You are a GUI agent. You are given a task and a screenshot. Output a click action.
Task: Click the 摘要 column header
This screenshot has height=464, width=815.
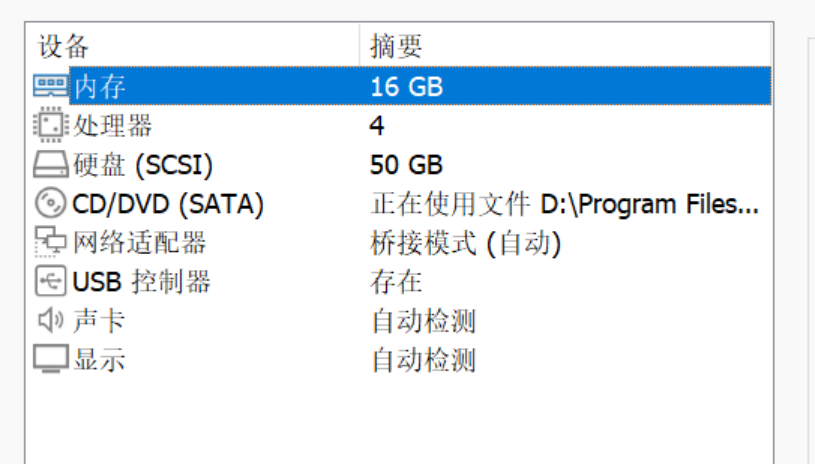(x=397, y=46)
